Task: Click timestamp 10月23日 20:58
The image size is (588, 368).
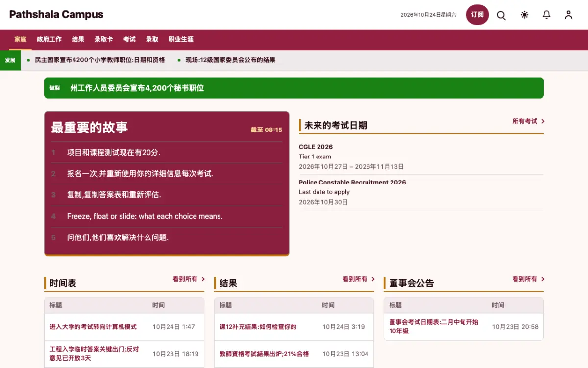Action: 515,327
